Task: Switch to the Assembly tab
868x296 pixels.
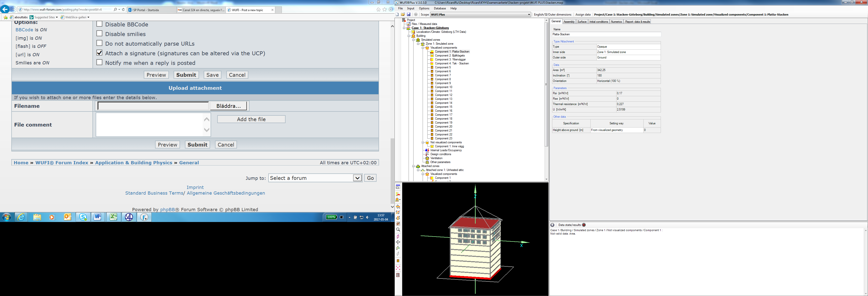Action: tap(569, 21)
